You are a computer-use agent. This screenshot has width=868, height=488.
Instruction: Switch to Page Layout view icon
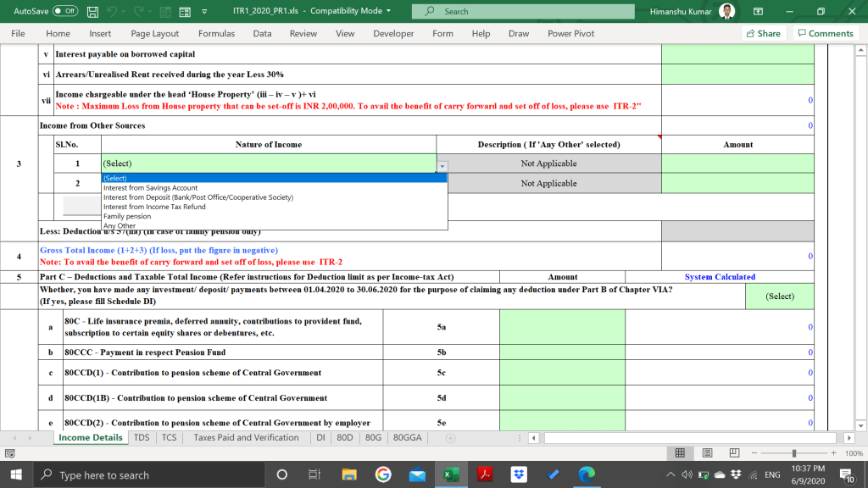tap(707, 453)
